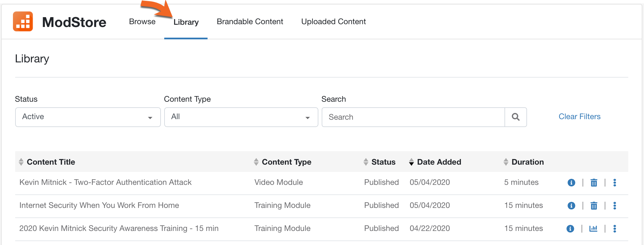Focus the Search text field
This screenshot has height=245, width=644.
click(413, 117)
